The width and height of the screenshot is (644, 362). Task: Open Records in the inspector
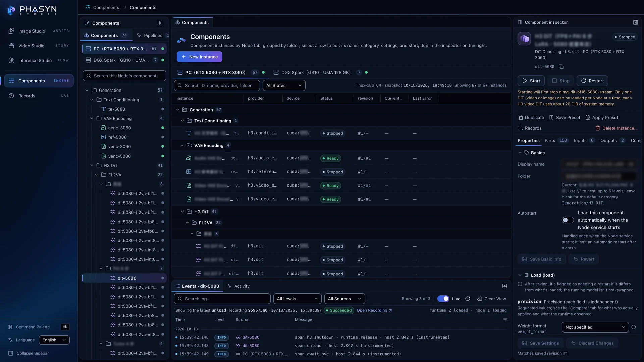pos(530,128)
